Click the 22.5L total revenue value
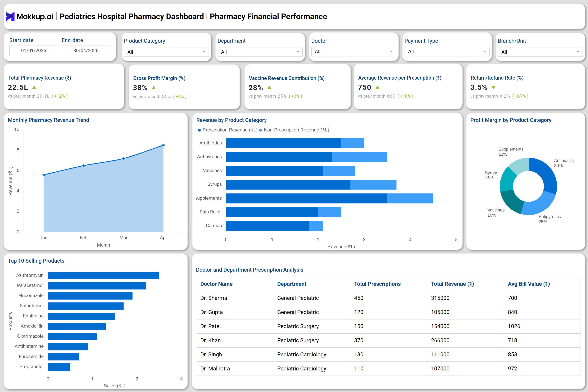This screenshot has height=392, width=588. [18, 87]
